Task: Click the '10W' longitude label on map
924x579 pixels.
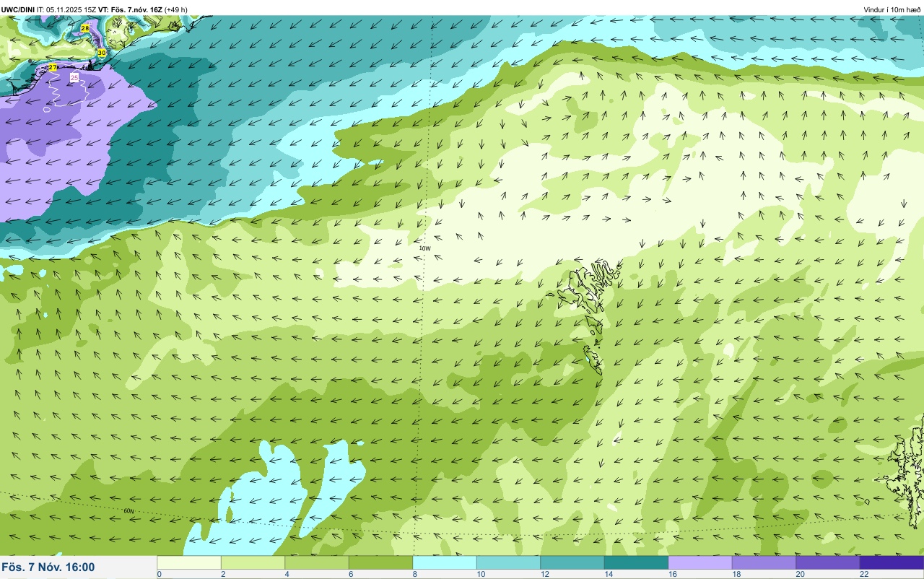Action: tap(425, 248)
